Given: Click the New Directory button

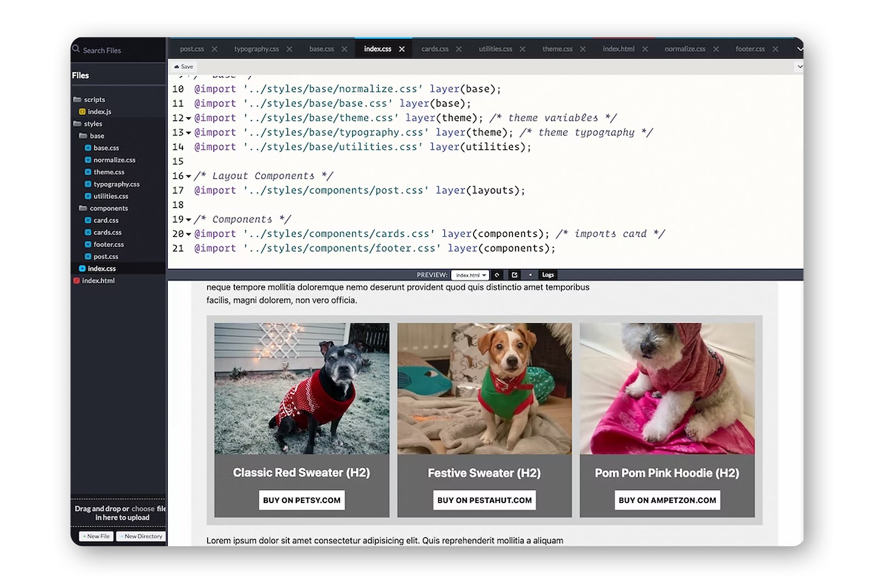Looking at the screenshot, I should click(x=141, y=536).
